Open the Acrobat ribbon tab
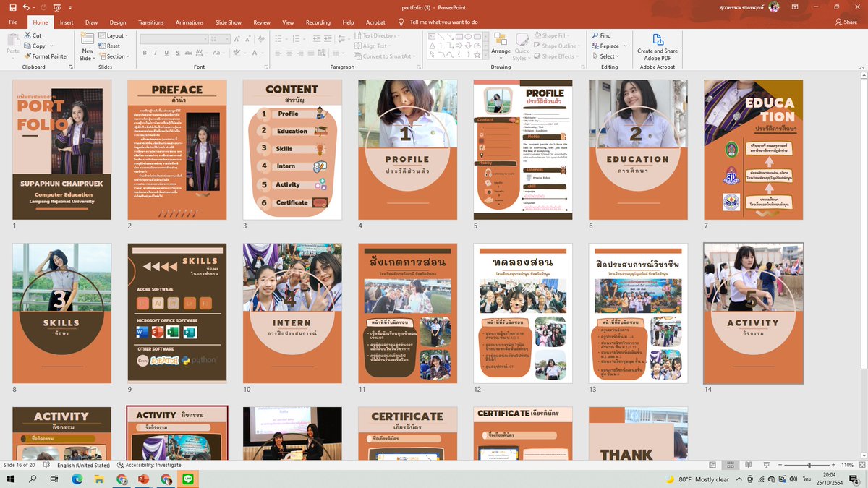Screen dimensions: 868x488 [x=375, y=22]
